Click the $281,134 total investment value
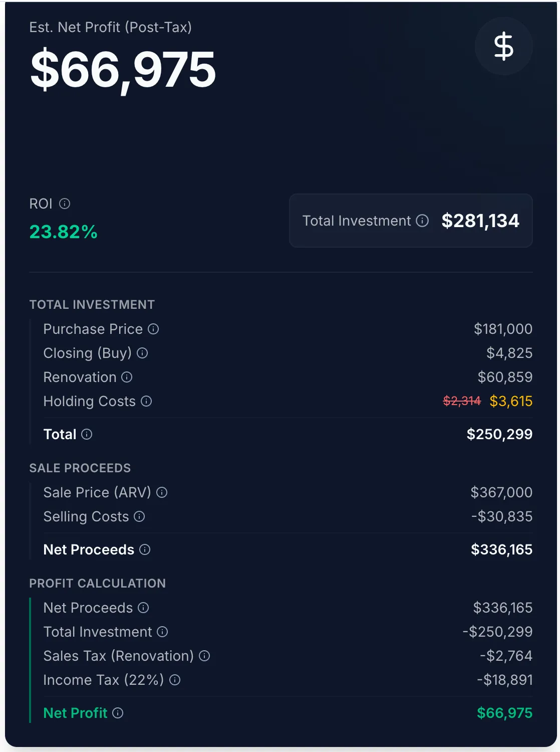Screen dimensions: 560x752 tap(480, 221)
